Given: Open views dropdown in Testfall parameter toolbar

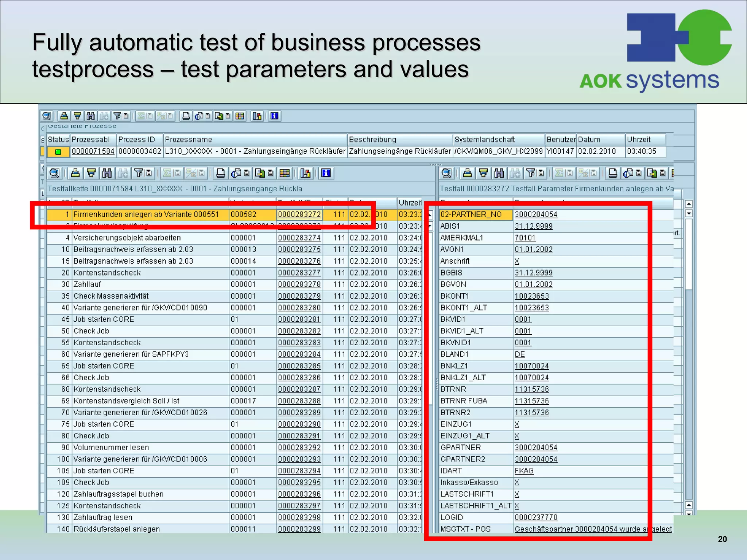Looking at the screenshot, I should point(639,173).
